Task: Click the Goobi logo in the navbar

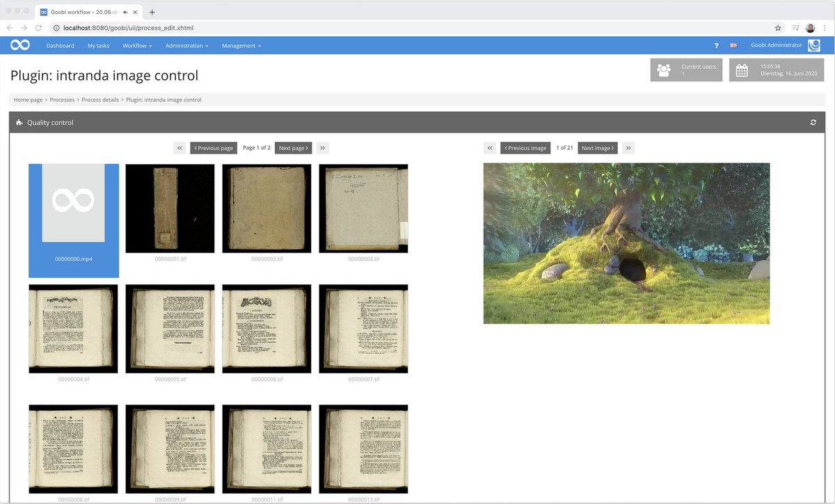Action: tap(19, 44)
